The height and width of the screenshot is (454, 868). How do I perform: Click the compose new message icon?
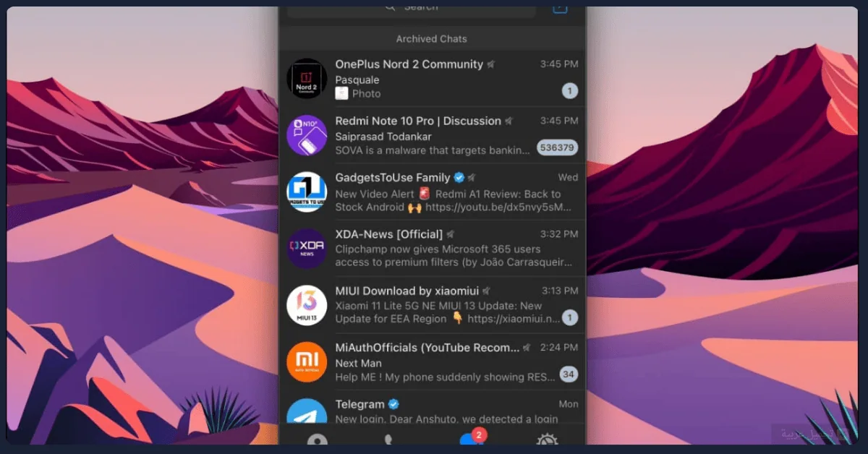pos(560,8)
